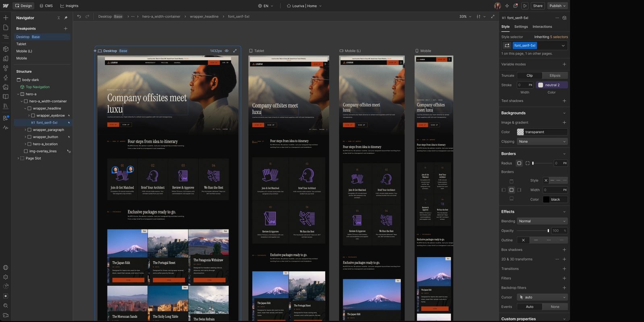Open the Pages panel icon
The image size is (644, 322).
(6, 27)
